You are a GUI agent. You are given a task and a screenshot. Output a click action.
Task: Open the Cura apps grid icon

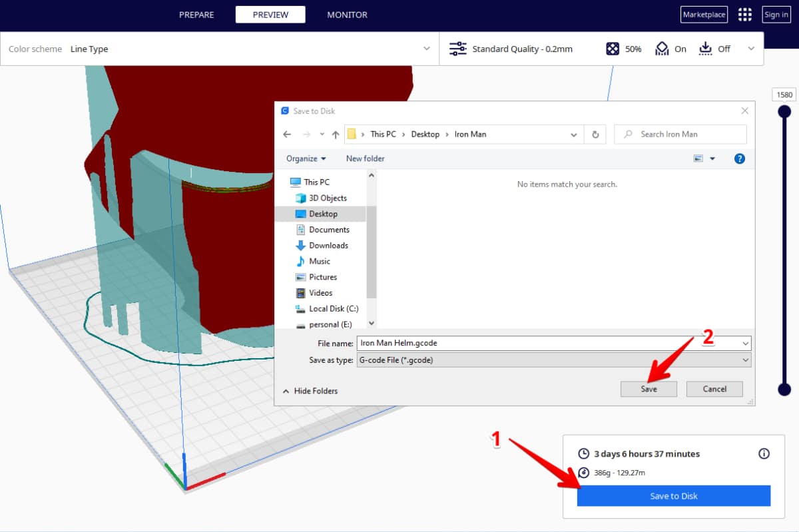pos(745,15)
